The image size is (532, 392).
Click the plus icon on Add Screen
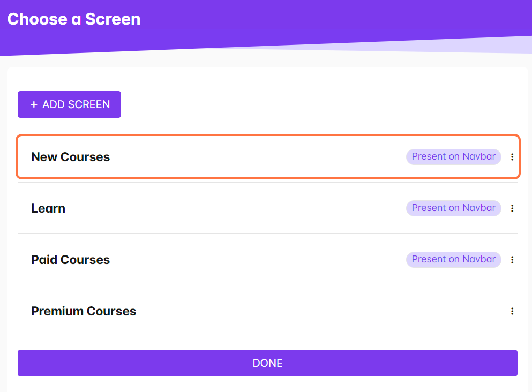[34, 104]
